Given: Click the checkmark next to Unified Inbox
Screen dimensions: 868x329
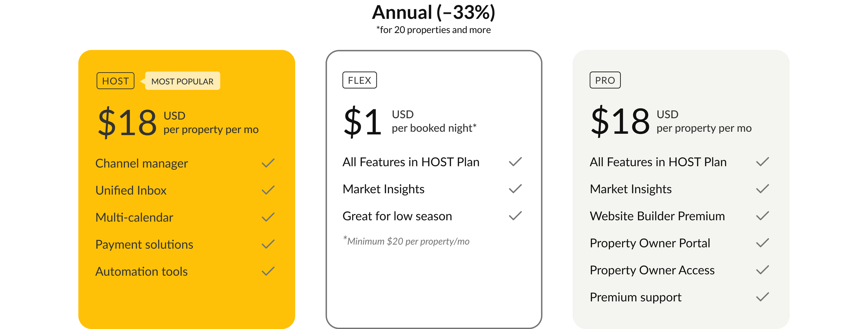Looking at the screenshot, I should [x=268, y=190].
